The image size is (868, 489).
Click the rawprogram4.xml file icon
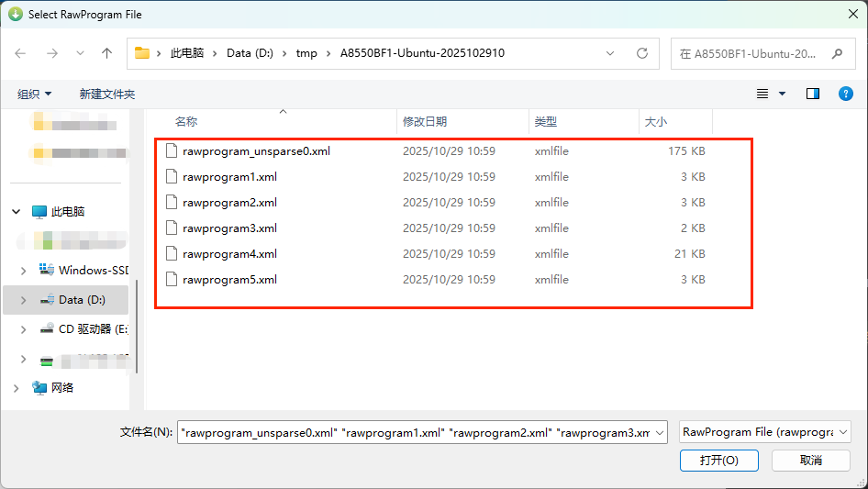pos(171,254)
